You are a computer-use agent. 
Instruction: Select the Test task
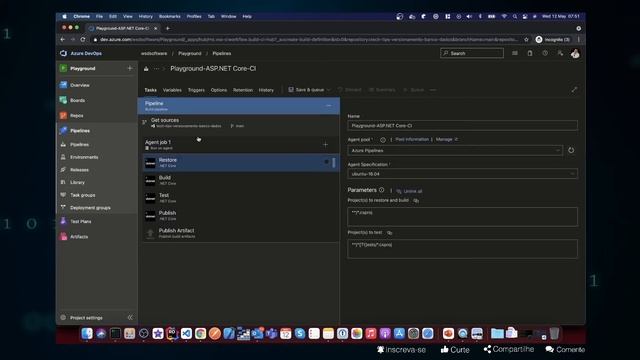click(241, 198)
